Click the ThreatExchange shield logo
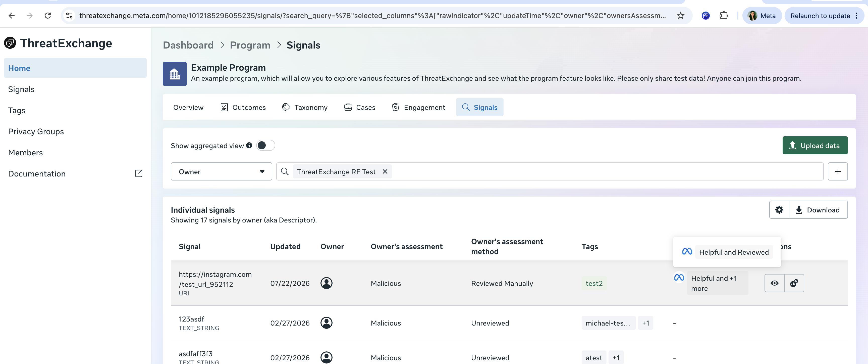Viewport: 868px width, 364px height. (10, 43)
